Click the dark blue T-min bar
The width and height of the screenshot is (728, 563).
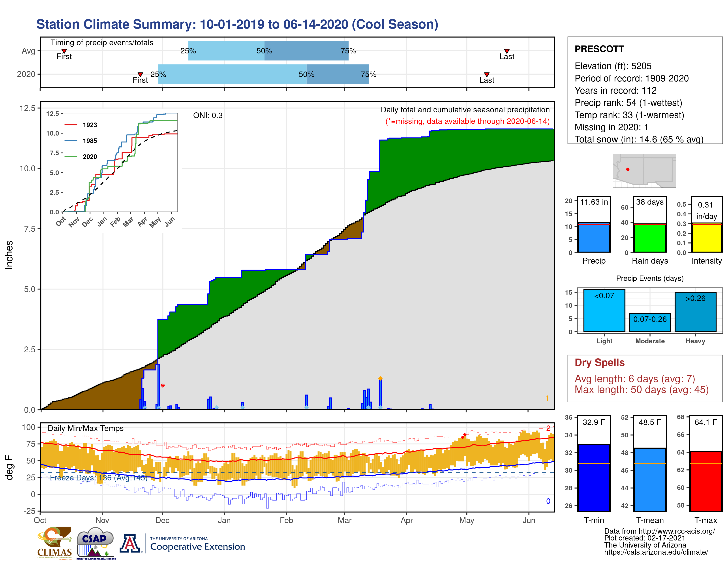(594, 478)
